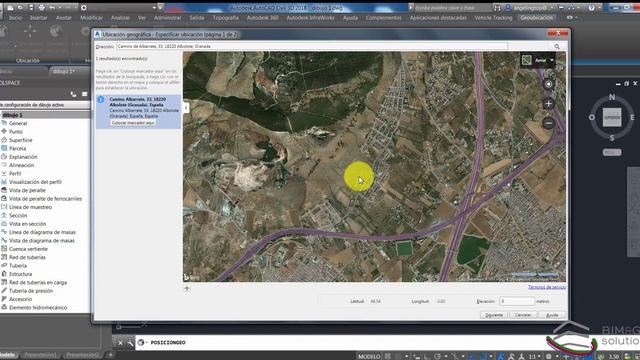Close the command line with its X icon
Screen dimensions: 640x360
120,343
